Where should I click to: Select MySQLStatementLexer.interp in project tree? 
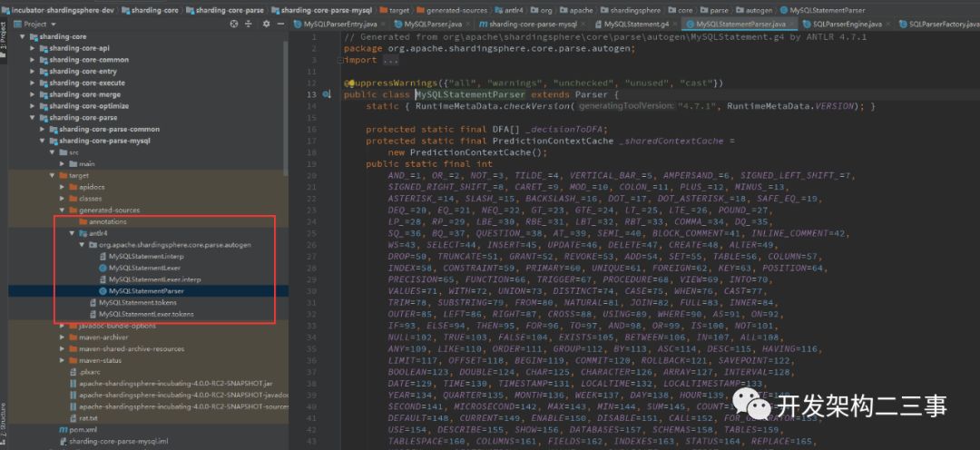(154, 279)
